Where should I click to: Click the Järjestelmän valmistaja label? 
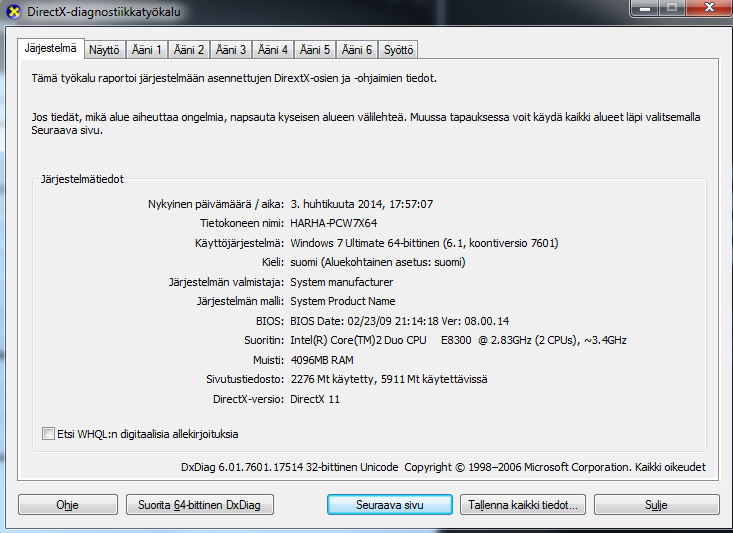pos(226,282)
